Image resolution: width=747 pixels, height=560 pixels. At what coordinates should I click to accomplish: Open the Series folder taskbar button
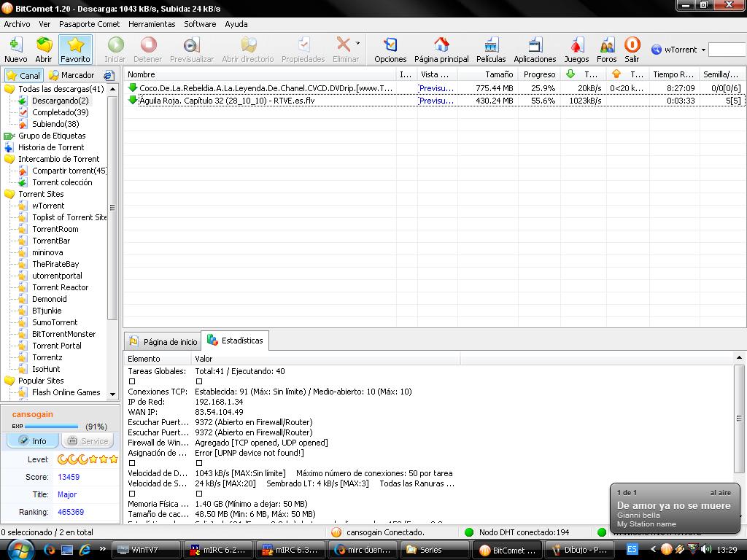[435, 550]
